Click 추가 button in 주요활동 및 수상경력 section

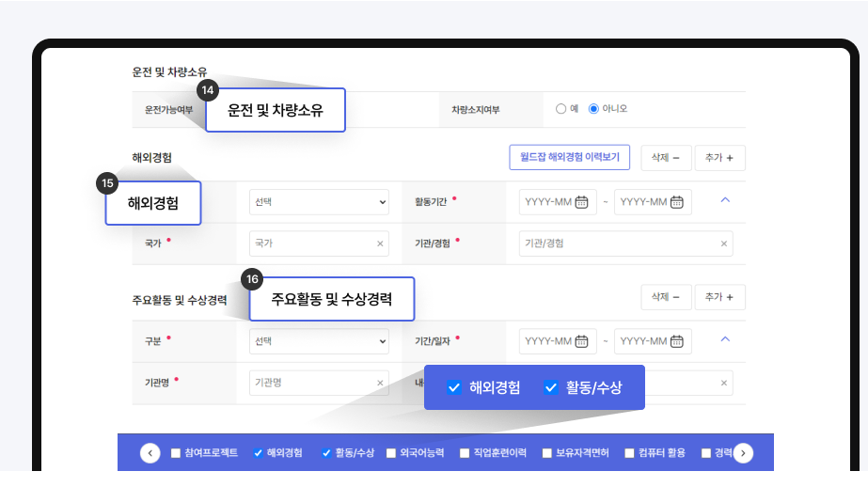coord(719,297)
